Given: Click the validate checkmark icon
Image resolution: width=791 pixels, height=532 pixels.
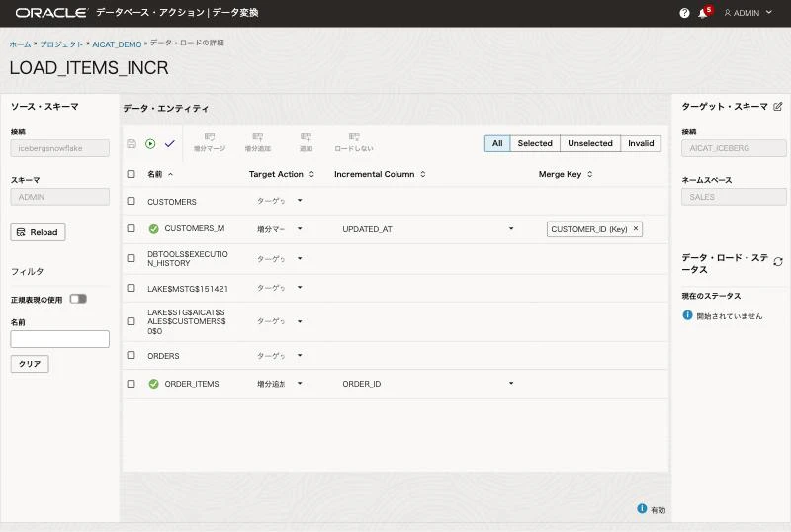Looking at the screenshot, I should (x=169, y=143).
